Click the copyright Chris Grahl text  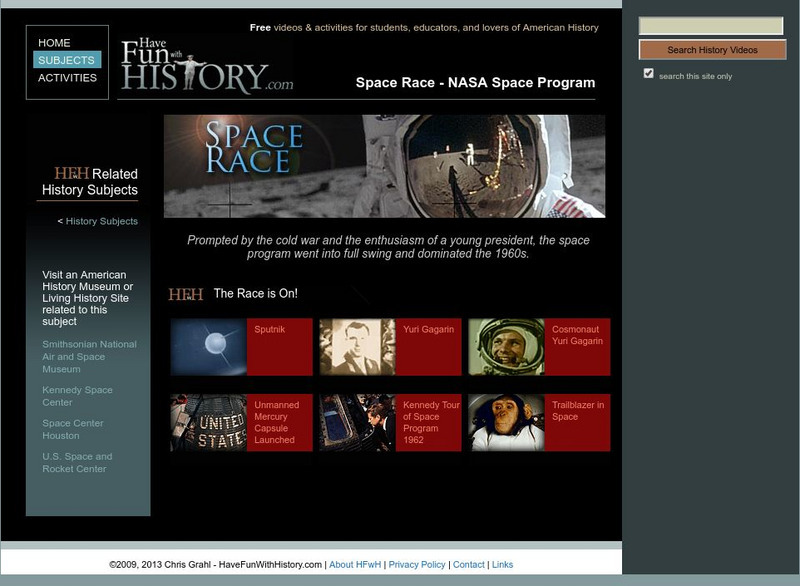(x=215, y=565)
